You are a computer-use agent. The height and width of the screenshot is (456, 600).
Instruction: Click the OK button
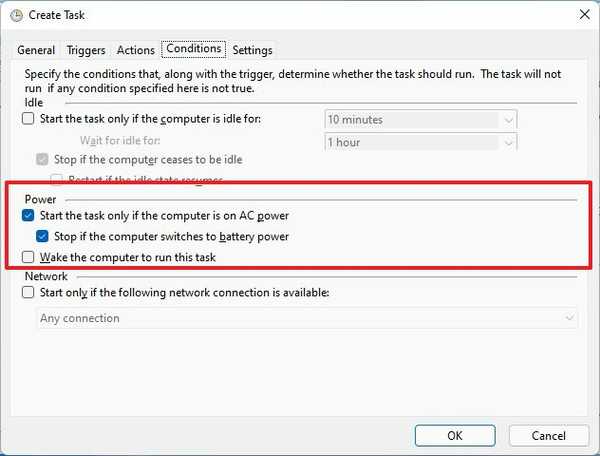(x=455, y=436)
